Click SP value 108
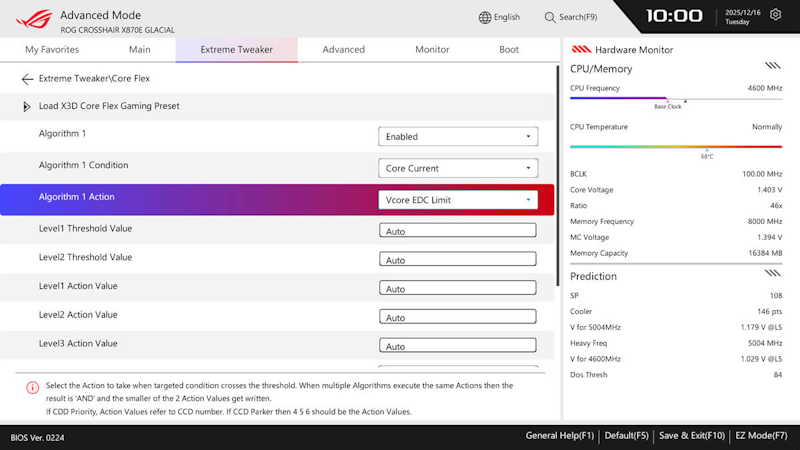The image size is (800, 450). (776, 295)
